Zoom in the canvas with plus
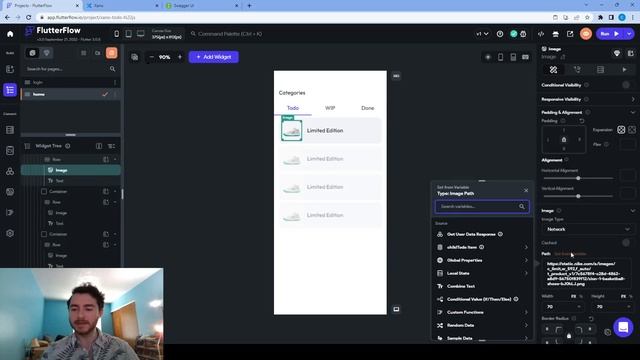Viewport: 640px width, 360px height. pyautogui.click(x=180, y=57)
